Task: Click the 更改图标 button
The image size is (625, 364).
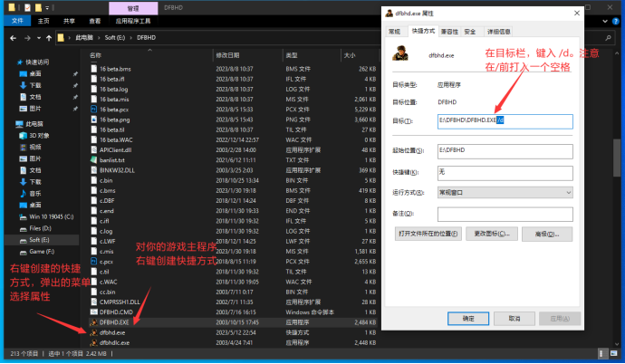Action: point(495,234)
